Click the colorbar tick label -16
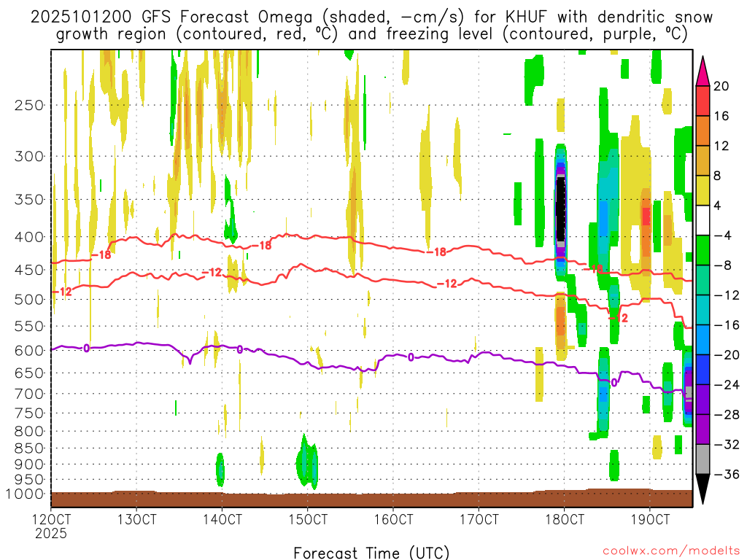This screenshot has width=747, height=560. tap(727, 324)
